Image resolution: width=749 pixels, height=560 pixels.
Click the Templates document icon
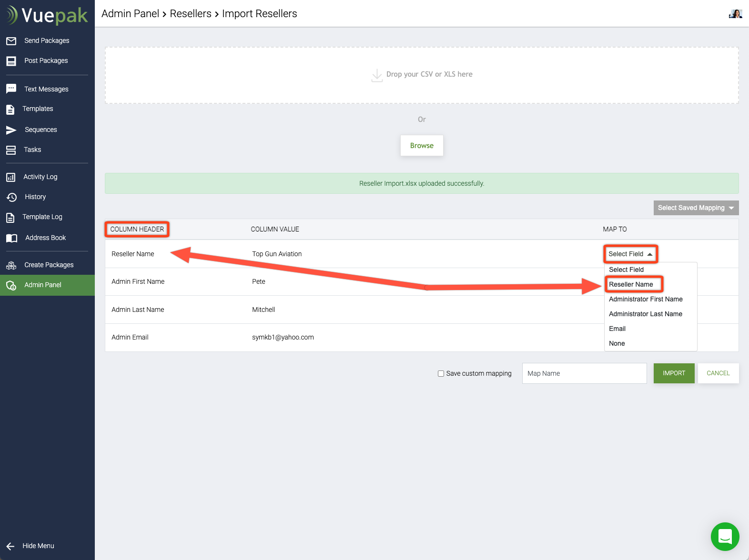click(x=10, y=109)
